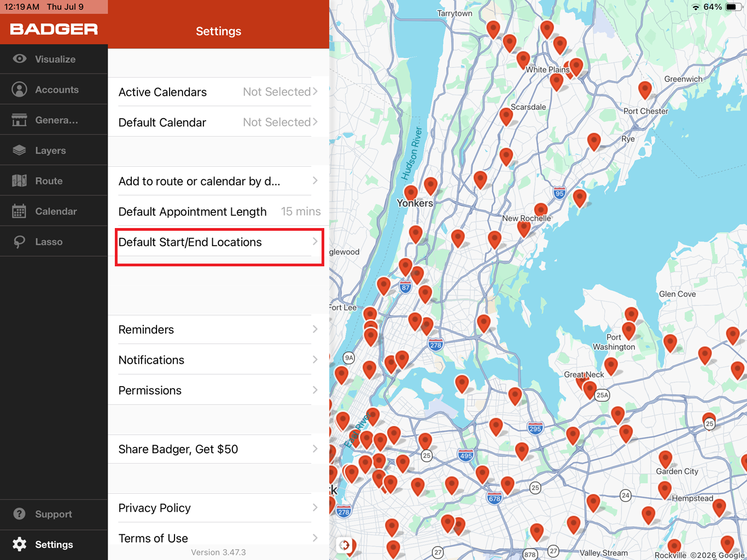Expand the Reminders chevron
This screenshot has width=747, height=560.
click(x=315, y=329)
